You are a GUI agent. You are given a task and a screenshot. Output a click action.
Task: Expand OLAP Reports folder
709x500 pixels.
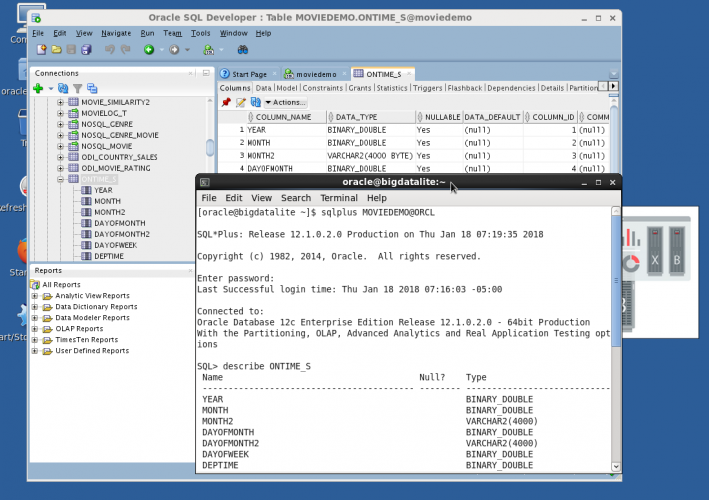pyautogui.click(x=35, y=329)
